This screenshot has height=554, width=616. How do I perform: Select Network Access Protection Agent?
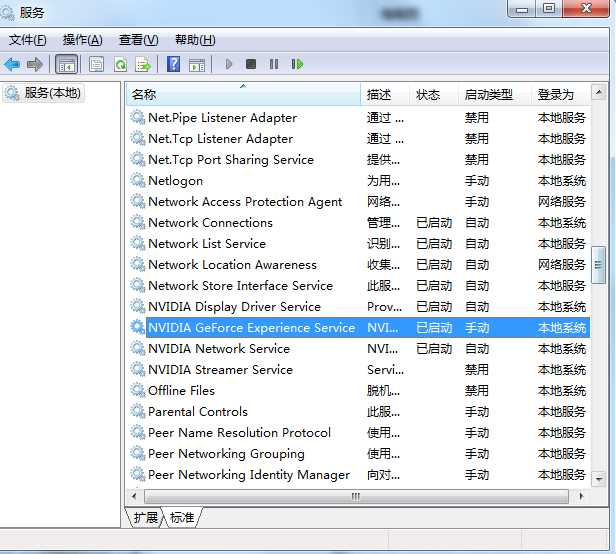(x=245, y=202)
